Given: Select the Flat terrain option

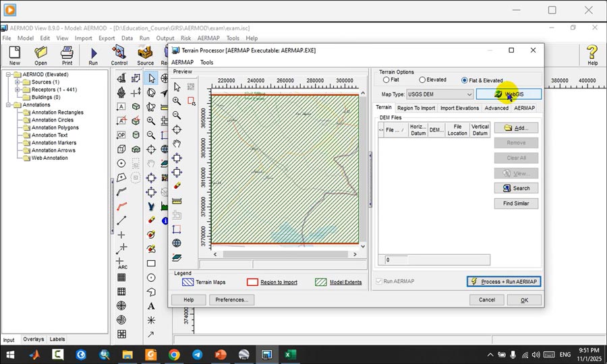Looking at the screenshot, I should [386, 80].
